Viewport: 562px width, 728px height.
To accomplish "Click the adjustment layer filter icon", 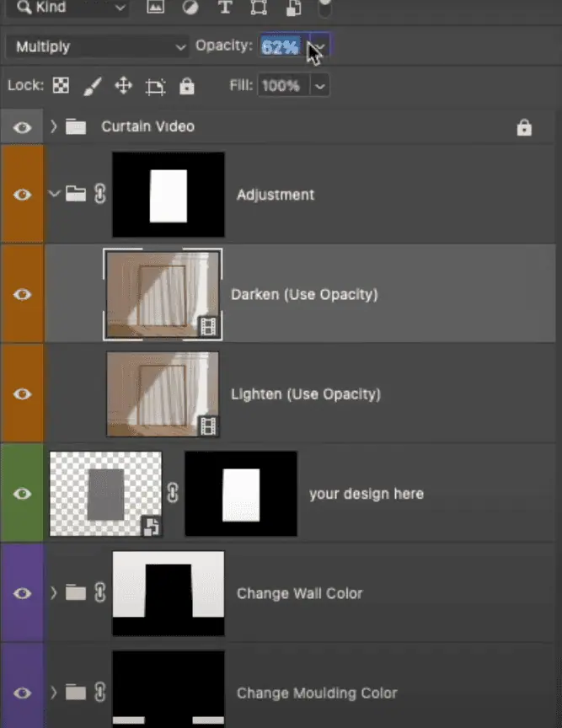I will [x=190, y=8].
